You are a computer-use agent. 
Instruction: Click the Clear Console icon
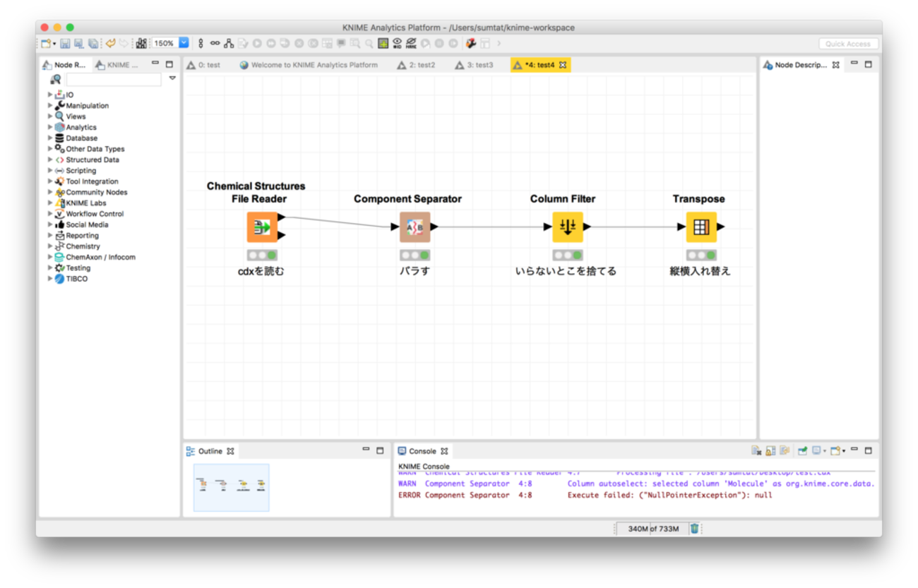pyautogui.click(x=756, y=451)
